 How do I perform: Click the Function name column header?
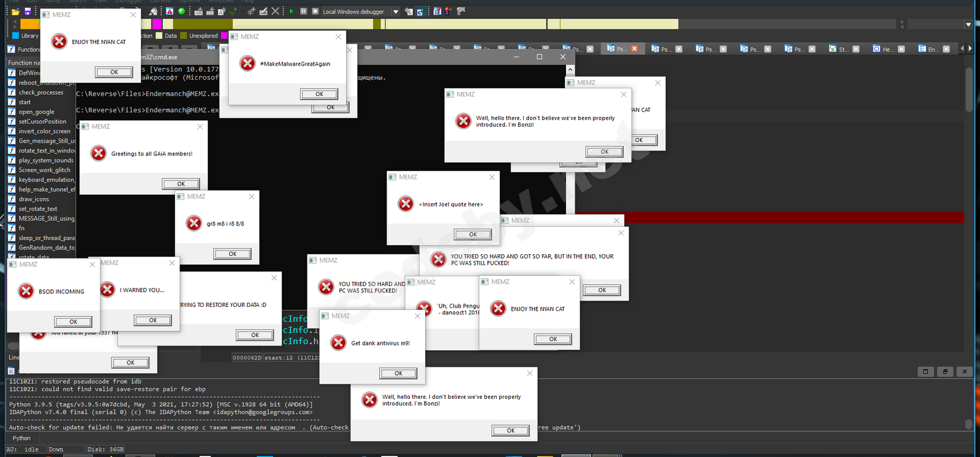point(24,62)
